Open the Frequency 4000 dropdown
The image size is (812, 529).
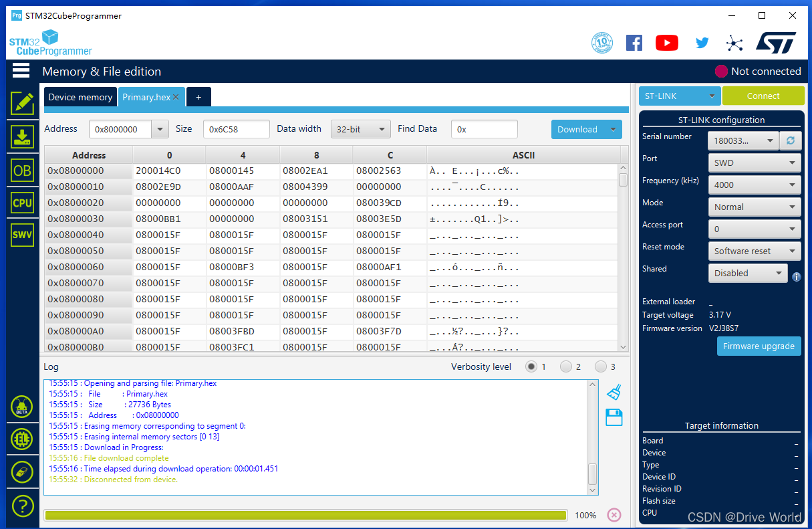point(755,185)
